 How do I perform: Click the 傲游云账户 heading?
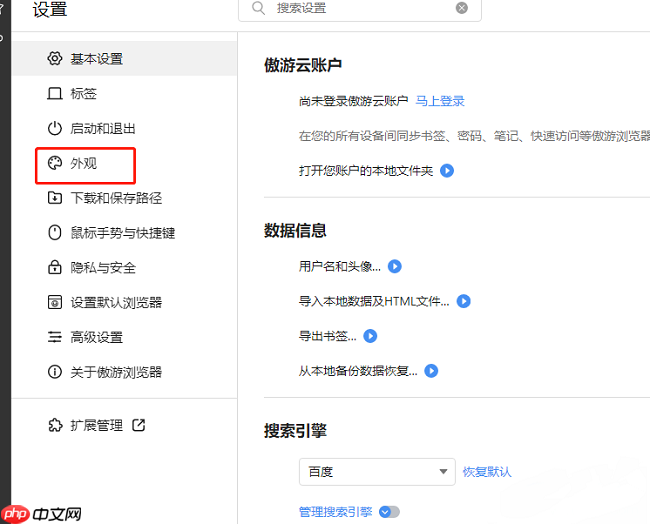[x=303, y=65]
